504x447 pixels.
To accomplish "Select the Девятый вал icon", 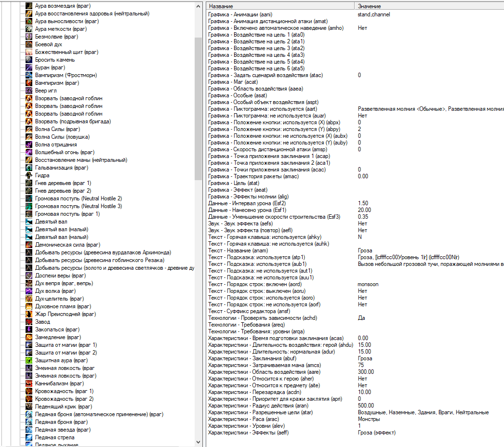I will (x=29, y=222).
